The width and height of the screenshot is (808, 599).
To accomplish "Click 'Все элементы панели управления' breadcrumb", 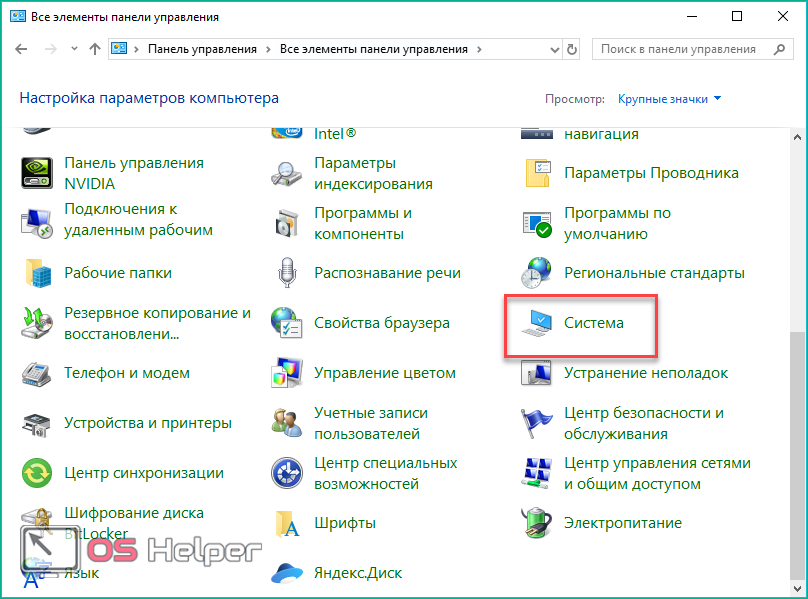I will (374, 49).
